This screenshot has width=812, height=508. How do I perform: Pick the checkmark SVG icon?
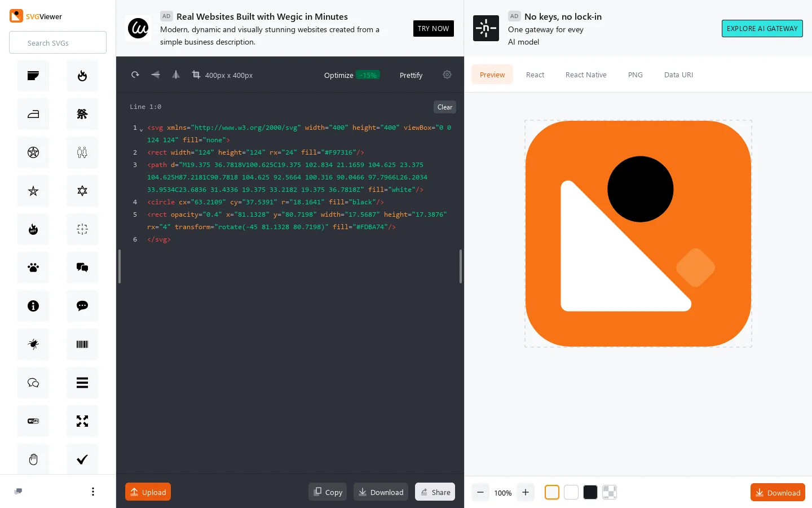pyautogui.click(x=82, y=459)
